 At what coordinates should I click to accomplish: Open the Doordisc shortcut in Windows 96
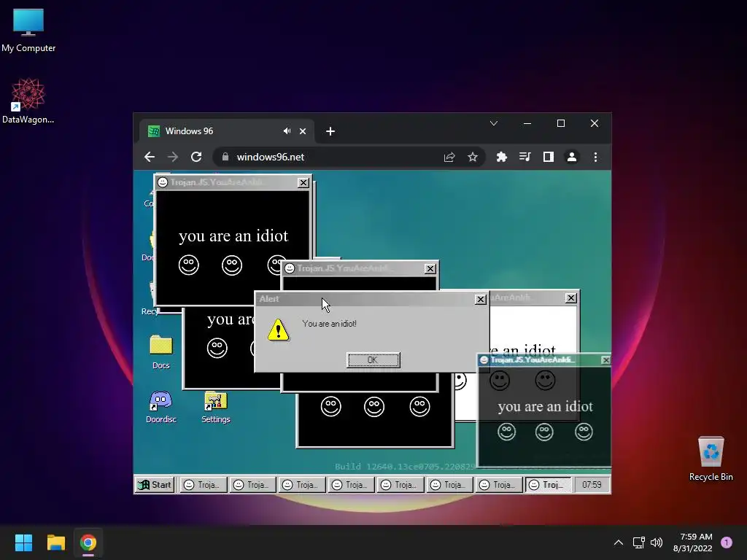point(161,407)
